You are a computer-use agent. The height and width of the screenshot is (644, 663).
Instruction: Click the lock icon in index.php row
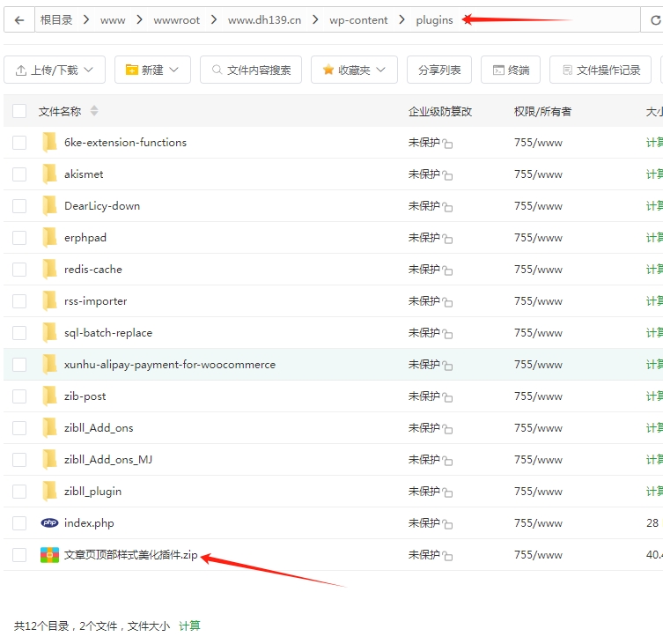447,524
